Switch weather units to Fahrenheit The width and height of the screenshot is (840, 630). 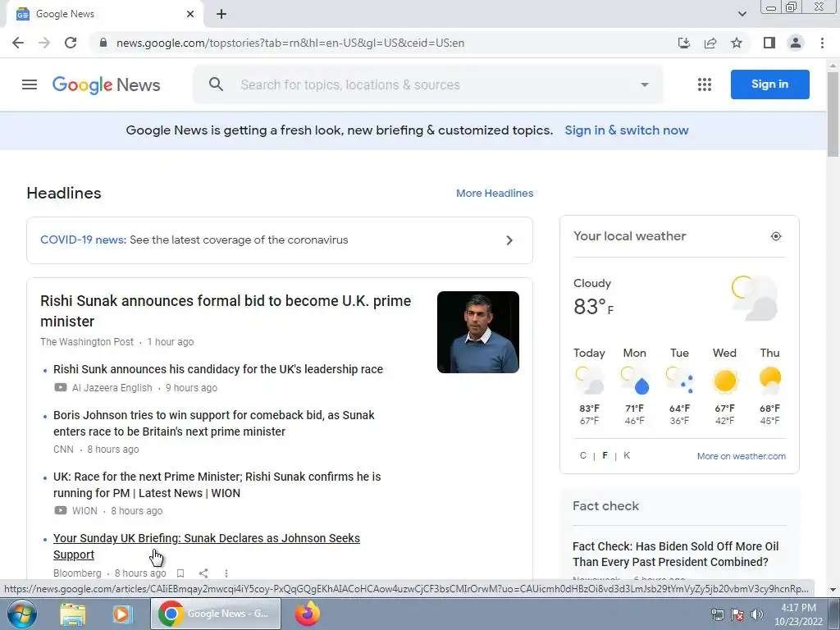(605, 455)
